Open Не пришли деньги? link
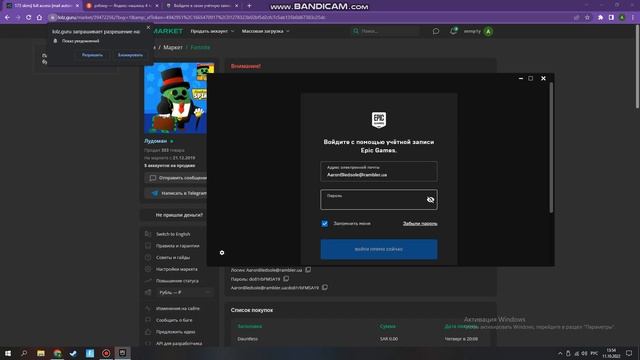This screenshot has width=640, height=360. [x=179, y=215]
